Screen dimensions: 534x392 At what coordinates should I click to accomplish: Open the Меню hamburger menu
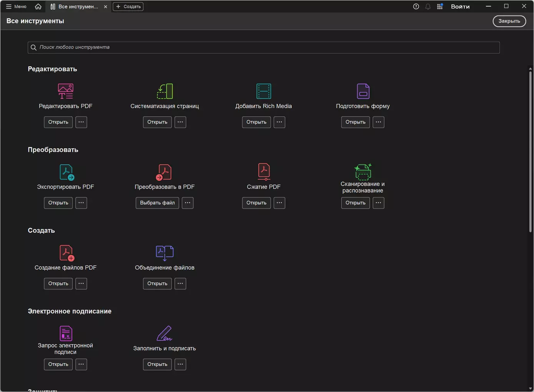16,7
